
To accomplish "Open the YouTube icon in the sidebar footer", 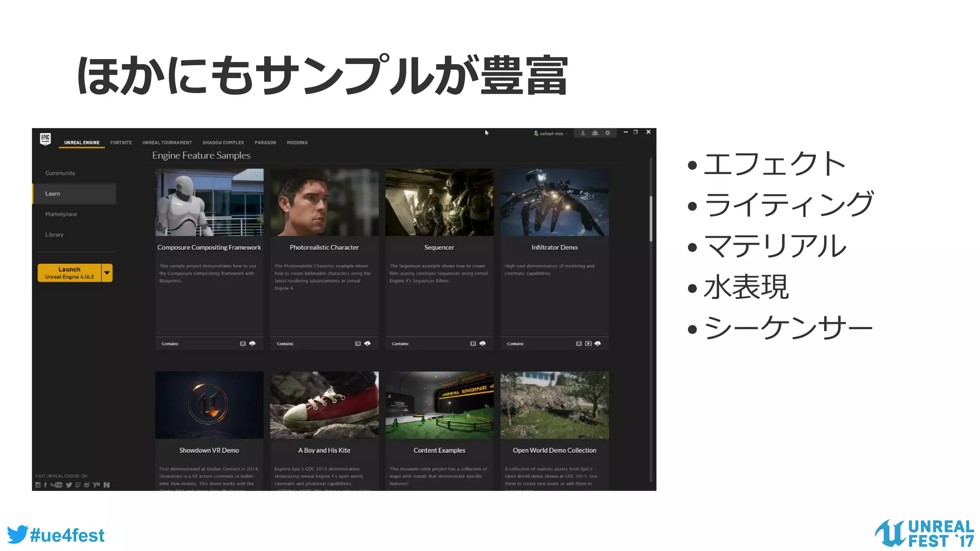I will point(56,485).
